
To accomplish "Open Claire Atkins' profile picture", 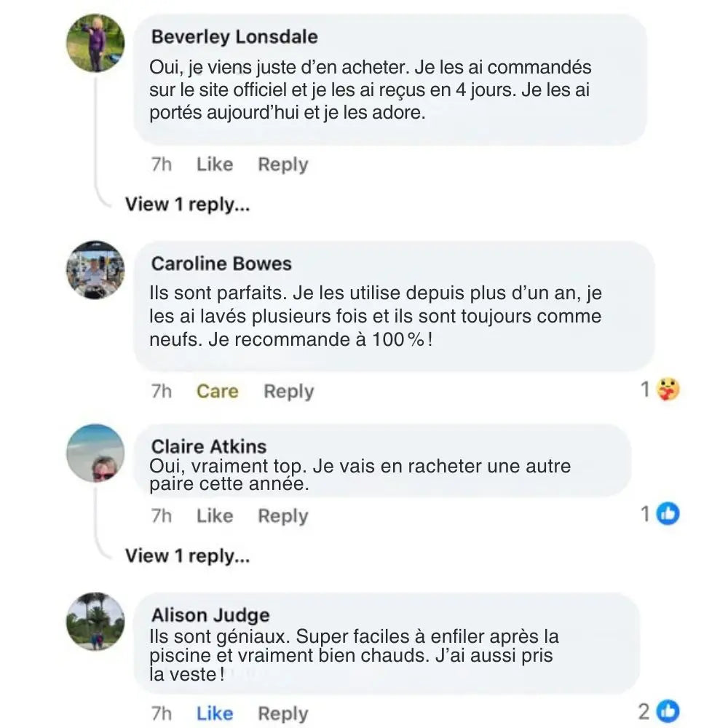I will pos(95,453).
